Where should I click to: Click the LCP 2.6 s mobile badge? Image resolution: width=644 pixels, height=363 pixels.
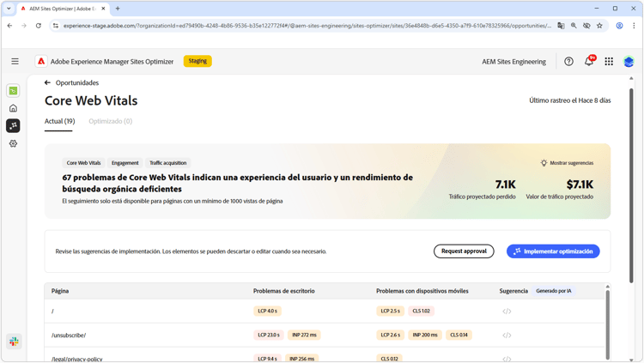(x=390, y=335)
